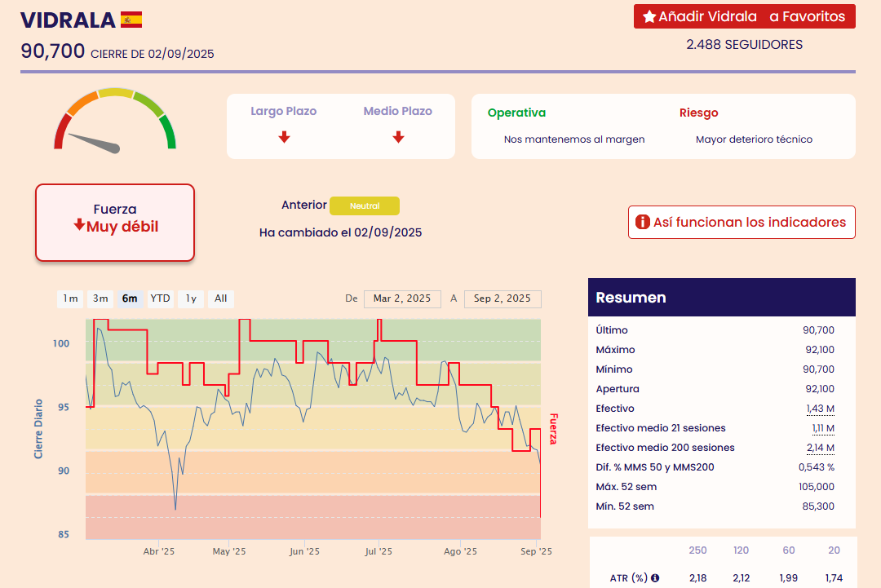Viewport: 881px width, 588px height.
Task: Click the CIERRE DE 02/09/2025 text
Action: (x=153, y=54)
